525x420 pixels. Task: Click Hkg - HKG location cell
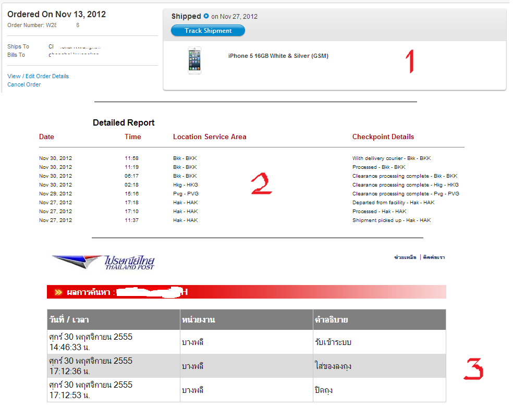click(186, 185)
